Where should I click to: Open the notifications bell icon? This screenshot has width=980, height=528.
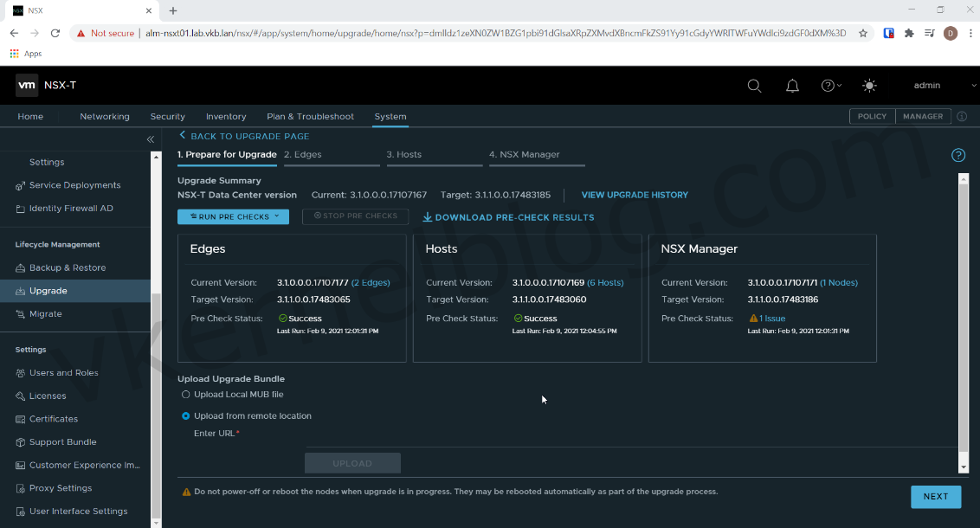(x=792, y=86)
